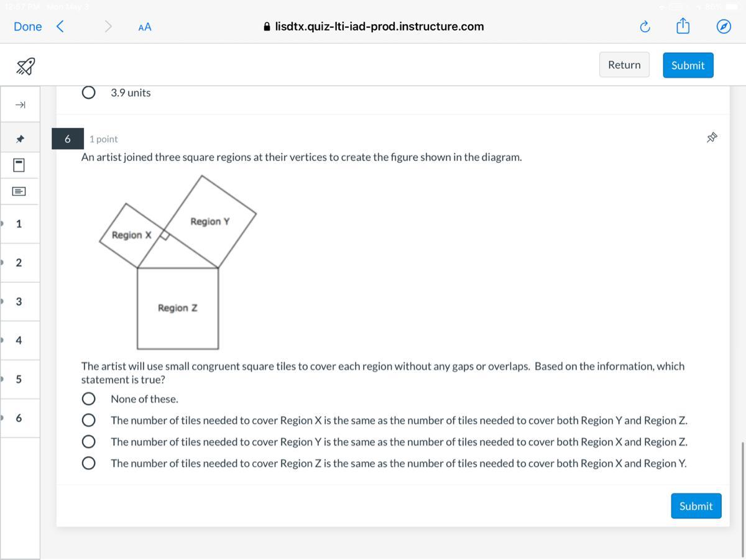Screen dimensions: 746x560
Task: Open the AA text size menu
Action: (145, 27)
